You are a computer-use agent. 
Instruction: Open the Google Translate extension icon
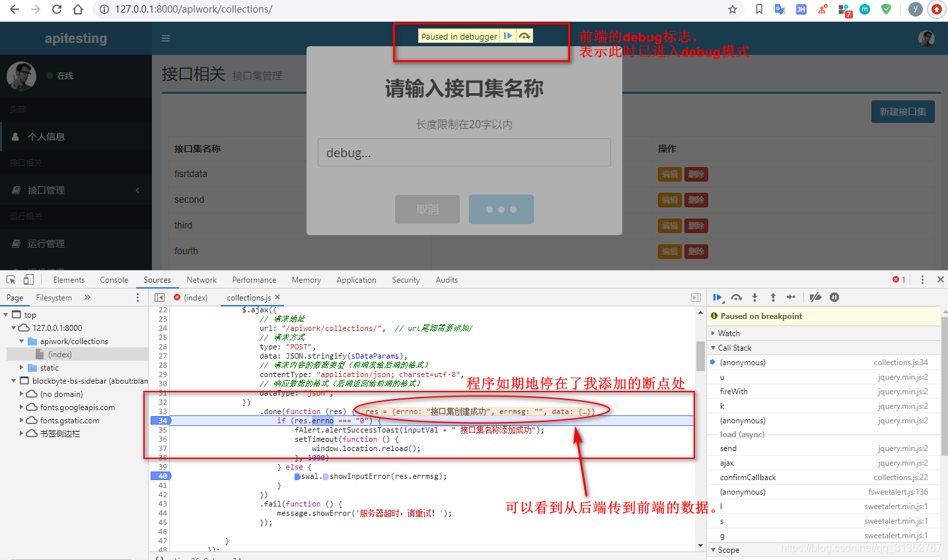point(781,9)
